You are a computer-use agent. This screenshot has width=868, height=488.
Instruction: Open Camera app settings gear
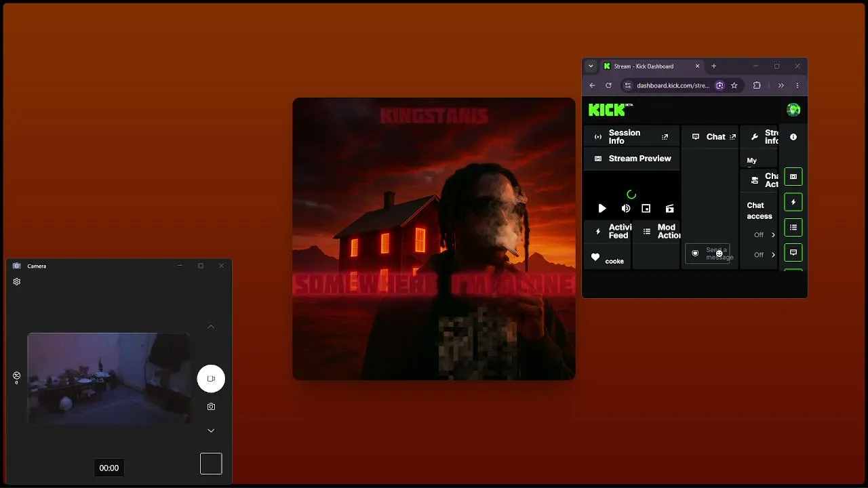click(x=17, y=282)
